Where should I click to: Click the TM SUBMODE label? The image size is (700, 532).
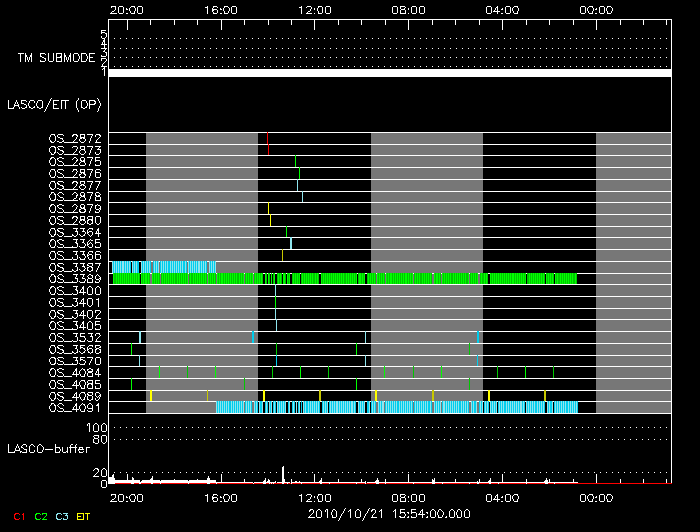point(56,58)
